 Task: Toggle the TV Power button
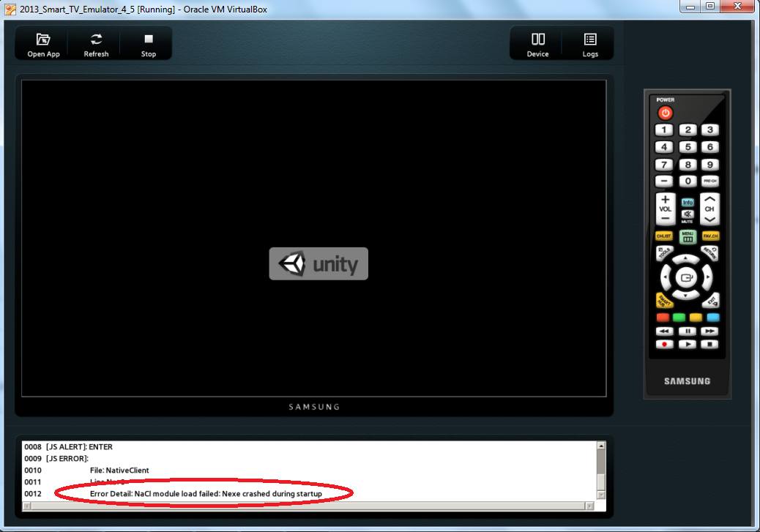point(664,112)
